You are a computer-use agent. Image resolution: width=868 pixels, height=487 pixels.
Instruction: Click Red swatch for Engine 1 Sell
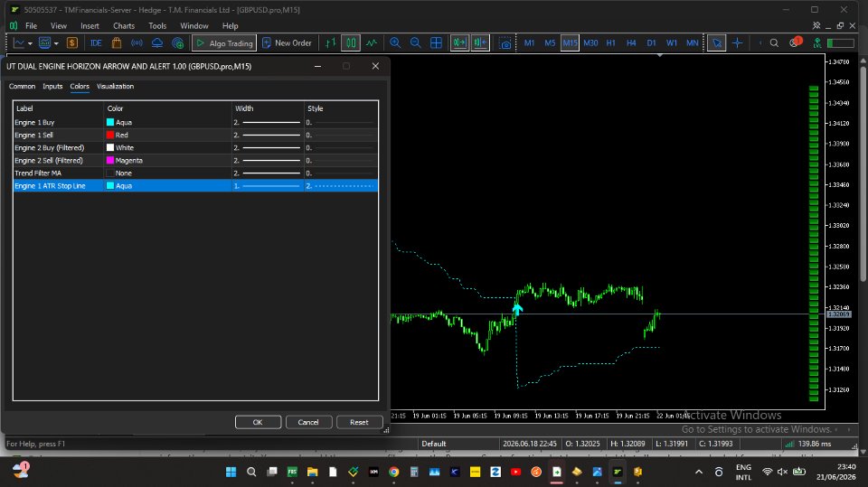coord(110,135)
